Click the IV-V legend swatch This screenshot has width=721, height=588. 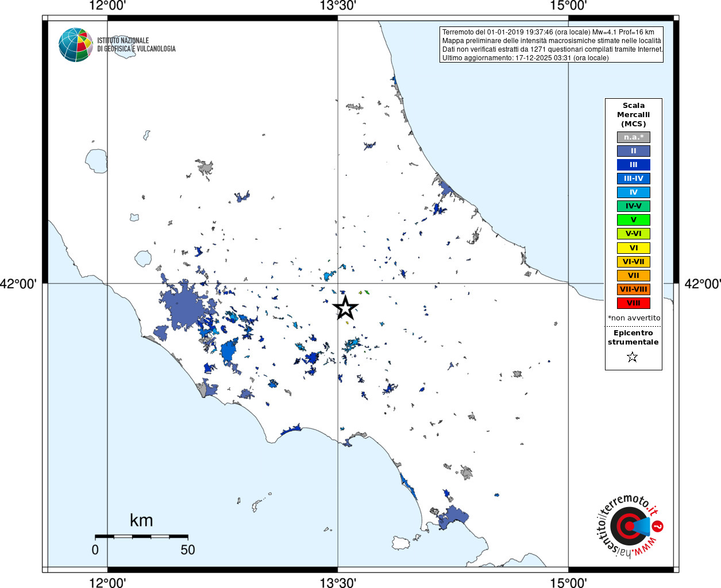pos(634,206)
